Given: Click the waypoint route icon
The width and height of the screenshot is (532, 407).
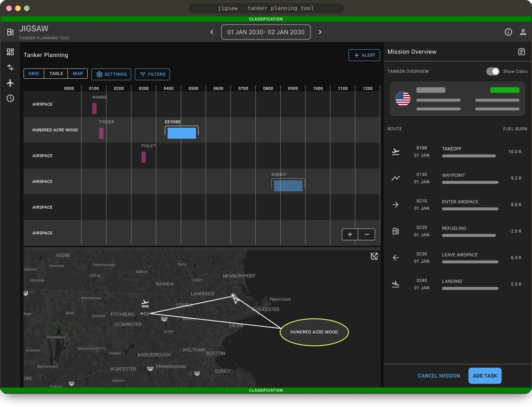Looking at the screenshot, I should [396, 178].
